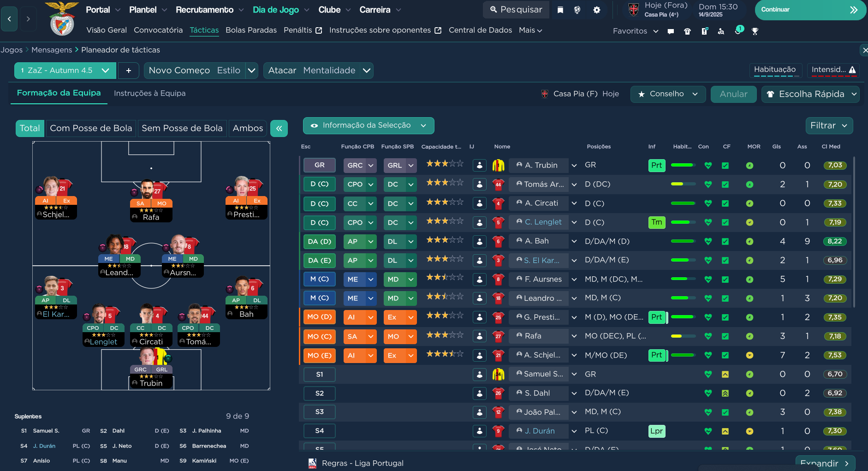Click Tomás Ar...'s familiarity bar
This screenshot has height=471, width=868.
tap(683, 184)
